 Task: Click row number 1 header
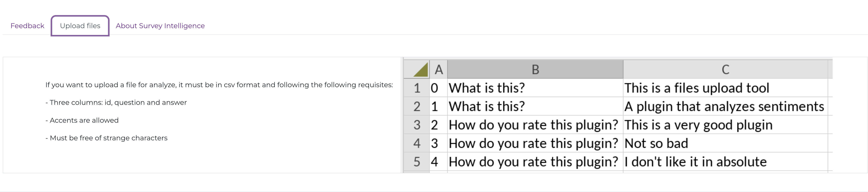click(x=417, y=88)
